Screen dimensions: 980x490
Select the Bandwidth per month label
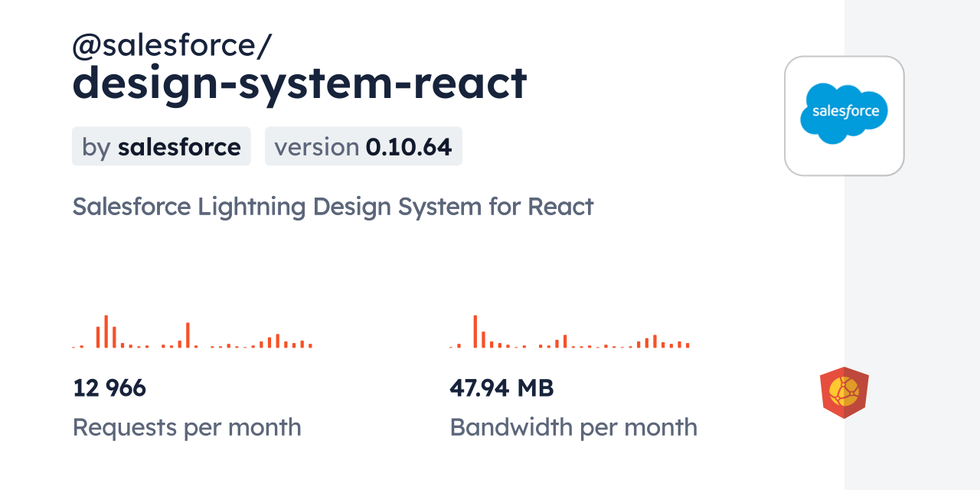(573, 427)
